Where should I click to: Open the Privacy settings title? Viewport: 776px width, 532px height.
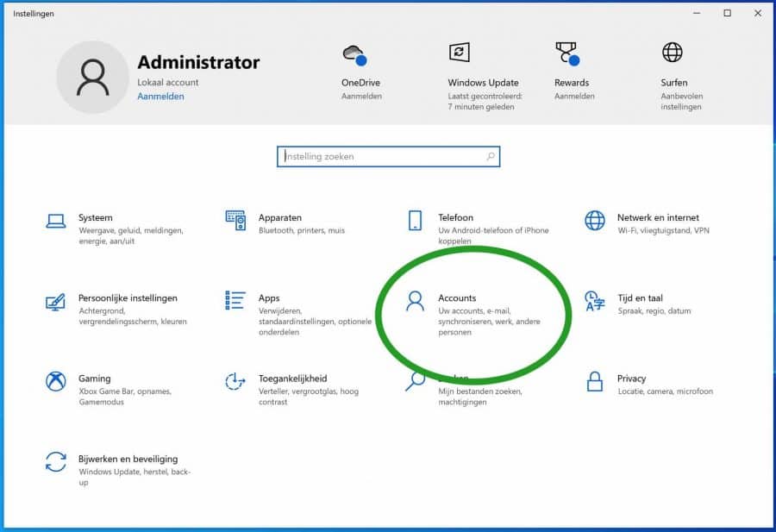[631, 379]
